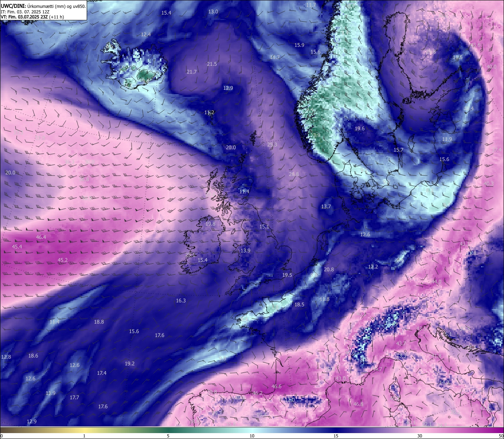Click the 20.8 value over Belgium
This screenshot has height=439, width=504.
tap(329, 270)
